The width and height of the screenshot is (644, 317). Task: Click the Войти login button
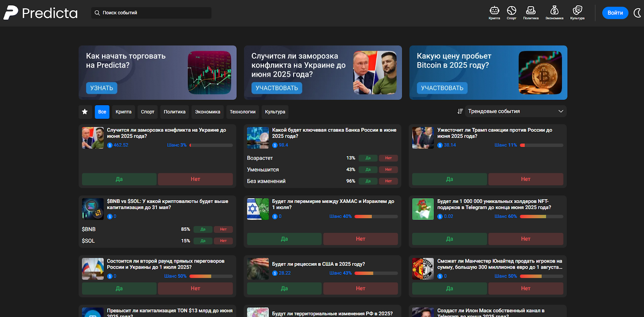[615, 13]
